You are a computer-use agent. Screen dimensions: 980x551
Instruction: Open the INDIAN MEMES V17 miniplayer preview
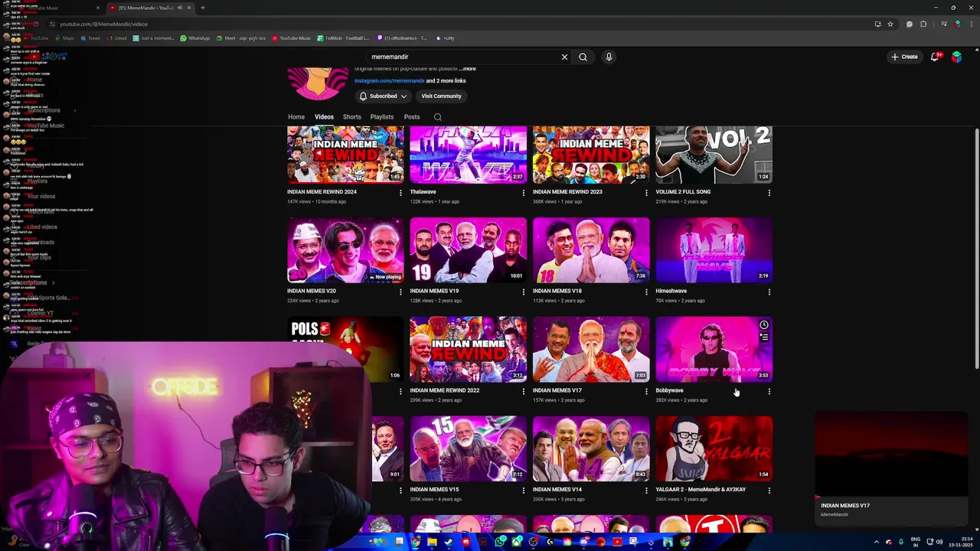tap(892, 455)
